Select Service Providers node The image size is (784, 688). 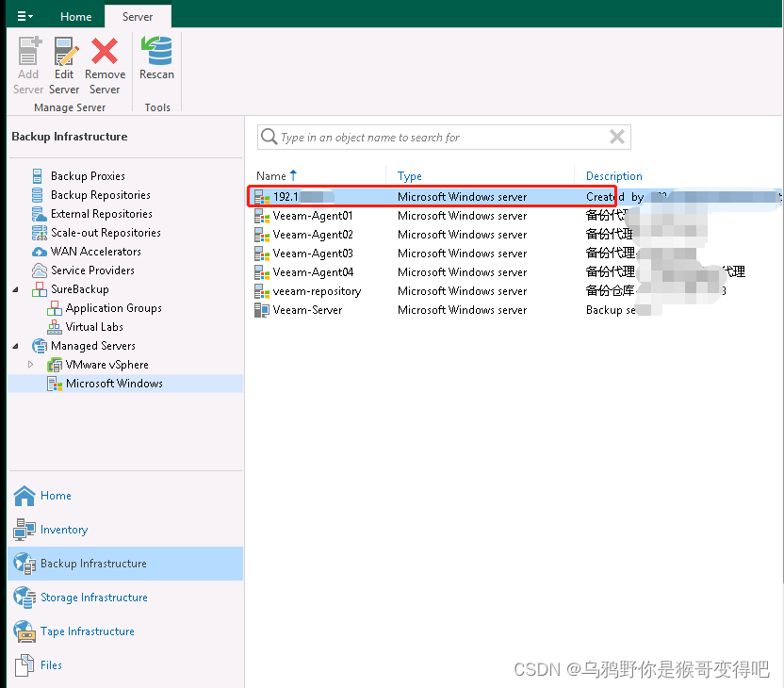pos(93,270)
